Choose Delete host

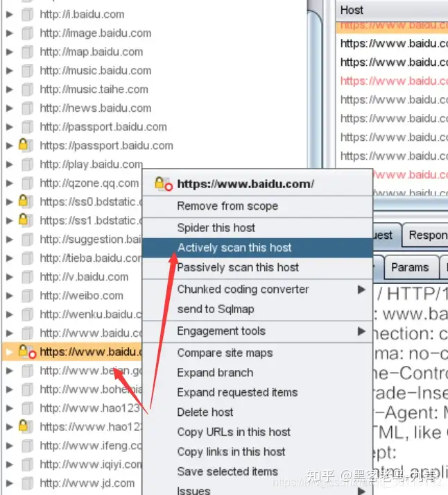(257, 412)
